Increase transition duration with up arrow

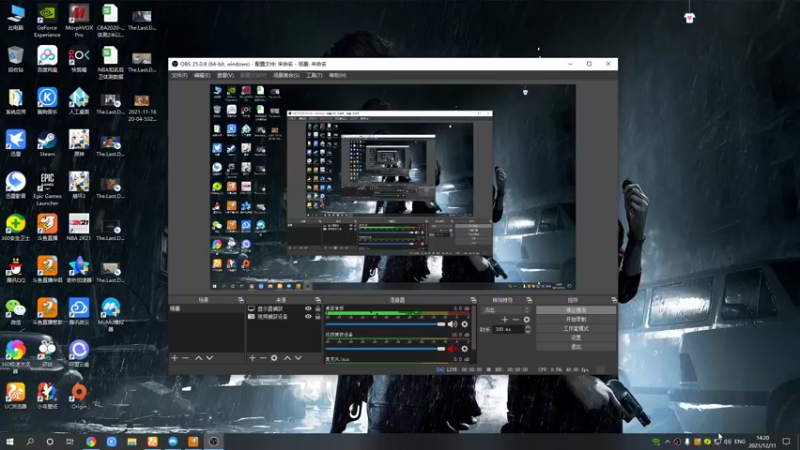[528, 327]
